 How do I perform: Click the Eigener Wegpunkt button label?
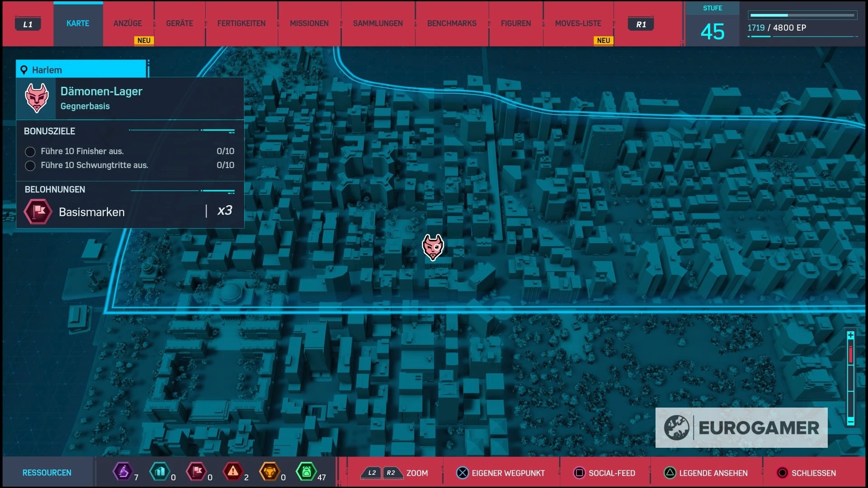(508, 473)
